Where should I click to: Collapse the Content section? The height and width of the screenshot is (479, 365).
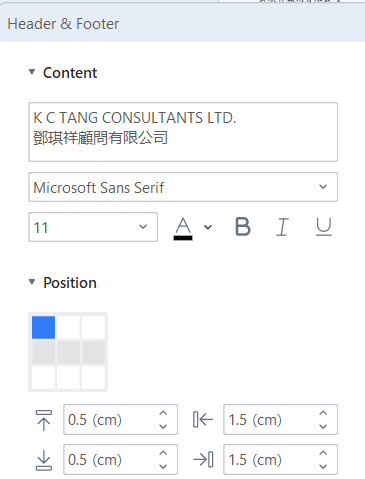[32, 72]
